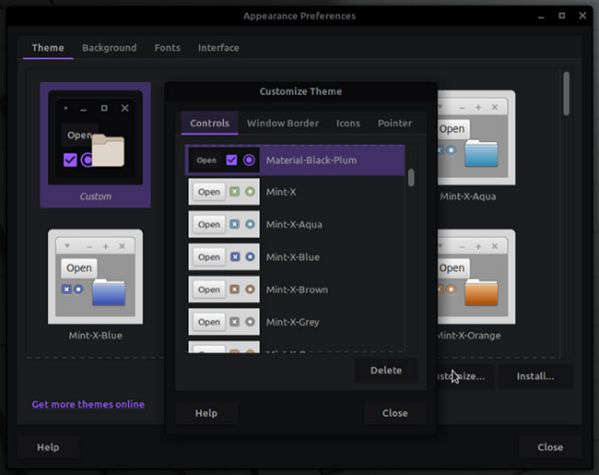Open the Icons tab

point(348,123)
